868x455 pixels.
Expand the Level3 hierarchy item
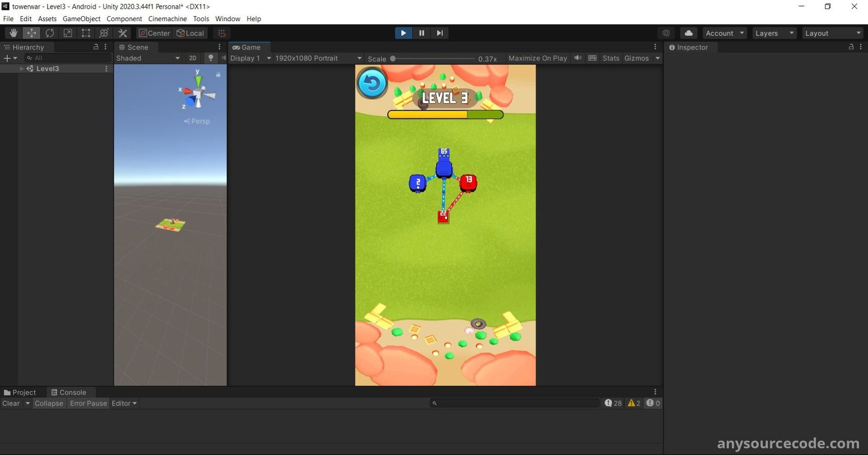coord(22,69)
